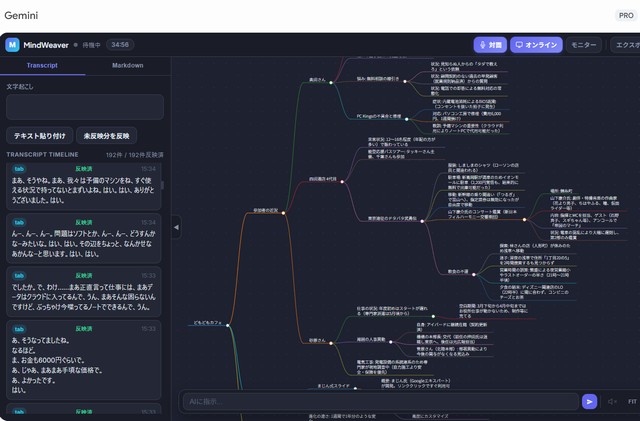
Task: Open the モニター view
Action: [x=583, y=45]
